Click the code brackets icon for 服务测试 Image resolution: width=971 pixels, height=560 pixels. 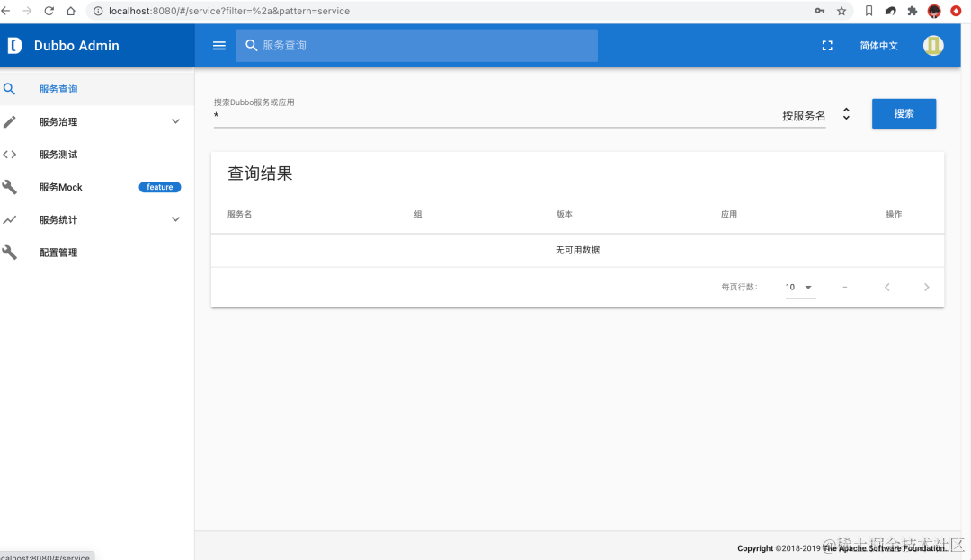click(x=10, y=154)
